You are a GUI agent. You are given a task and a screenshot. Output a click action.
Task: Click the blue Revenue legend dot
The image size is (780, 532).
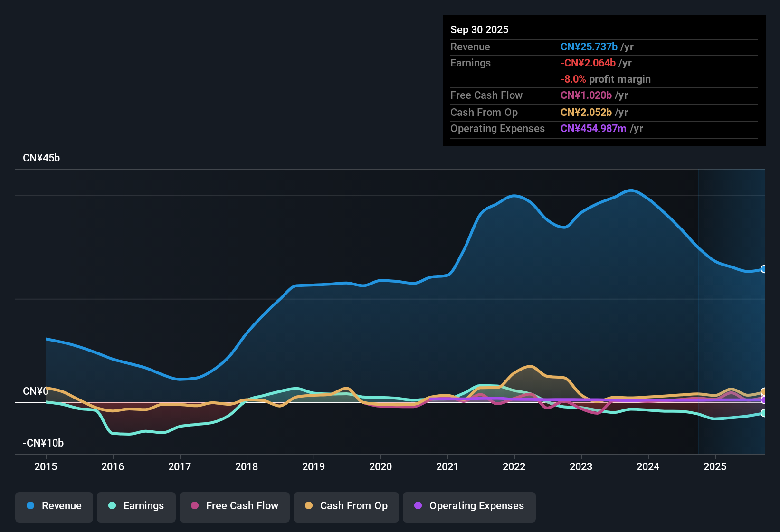(x=30, y=506)
